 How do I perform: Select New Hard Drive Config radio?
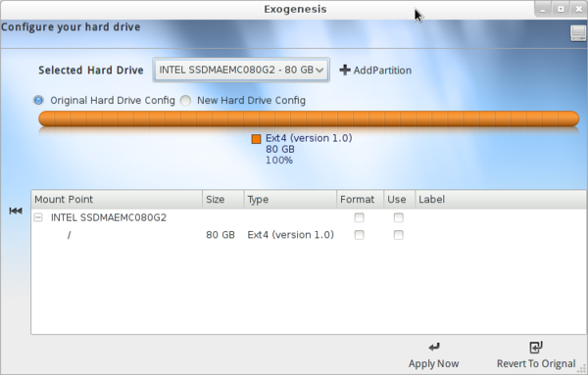click(185, 101)
